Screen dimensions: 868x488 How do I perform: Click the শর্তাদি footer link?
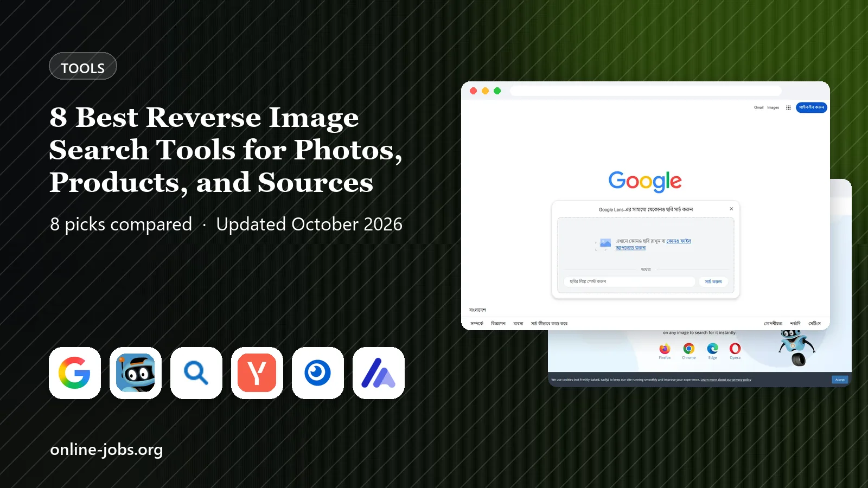click(795, 324)
